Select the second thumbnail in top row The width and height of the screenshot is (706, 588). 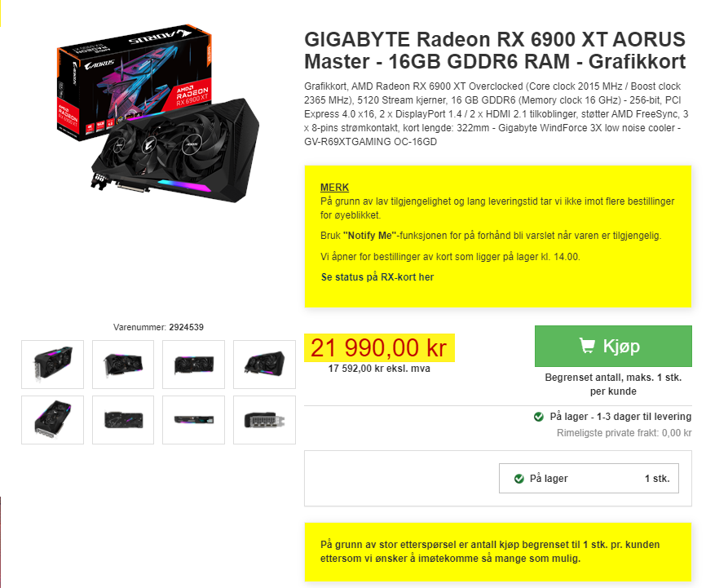point(123,364)
